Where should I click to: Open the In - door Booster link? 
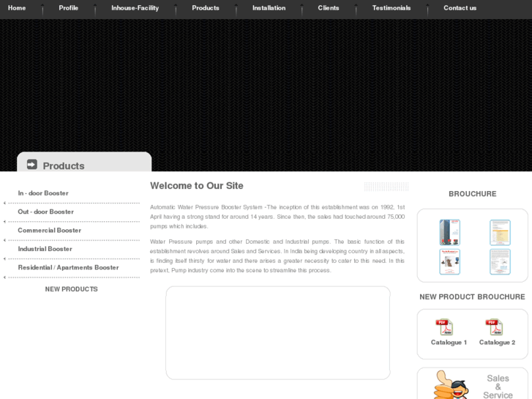click(43, 193)
